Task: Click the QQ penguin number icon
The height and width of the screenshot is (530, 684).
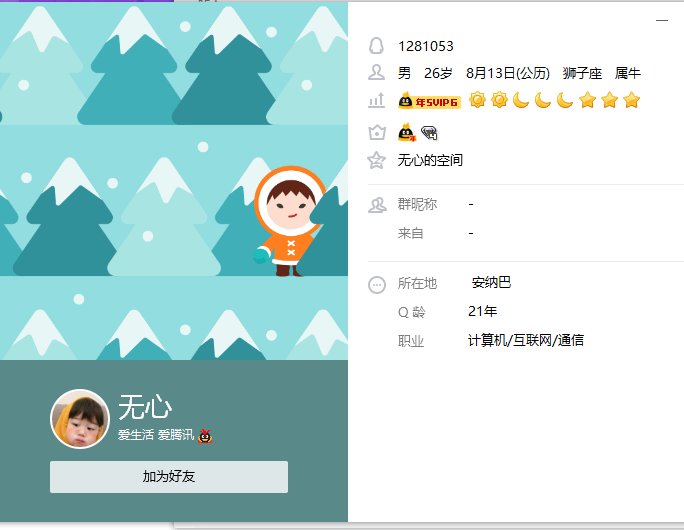Action: pyautogui.click(x=376, y=46)
